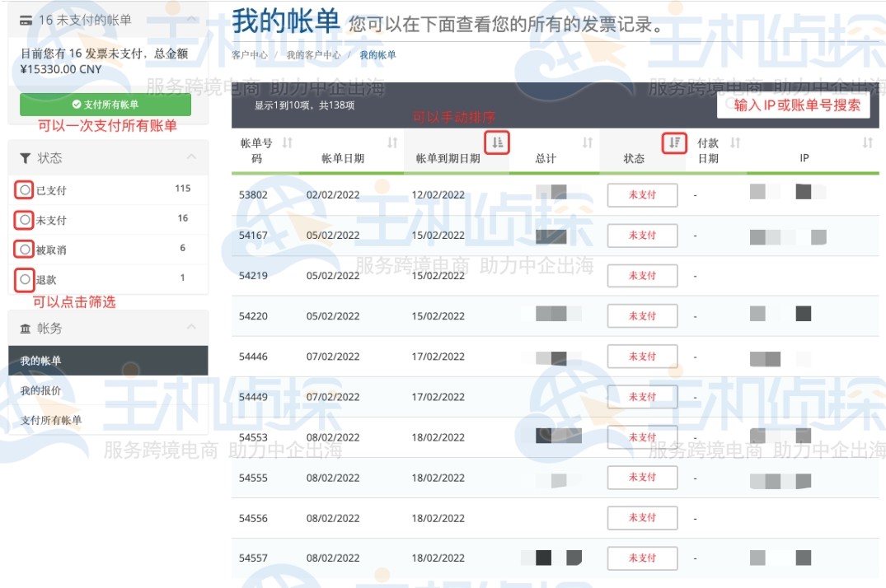This screenshot has height=588, width=886.
Task: Choose the 退款 filter option
Action: (24, 280)
